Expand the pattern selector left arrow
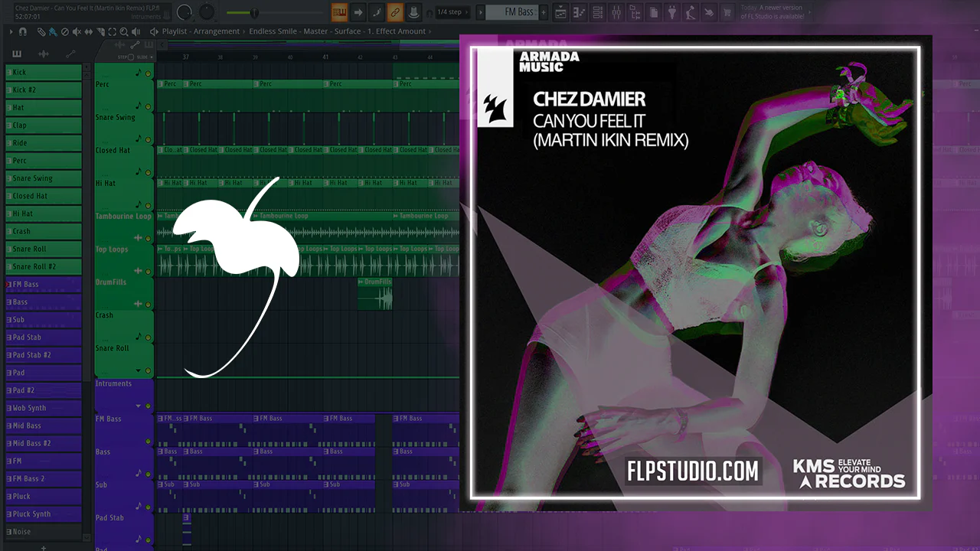The image size is (980, 551). (x=480, y=12)
